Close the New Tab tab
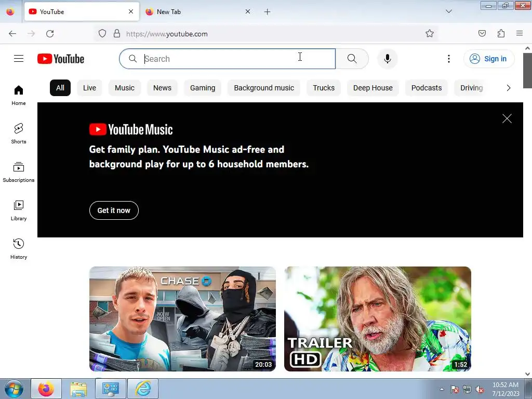Viewport: 532px width, 399px height. (x=248, y=11)
